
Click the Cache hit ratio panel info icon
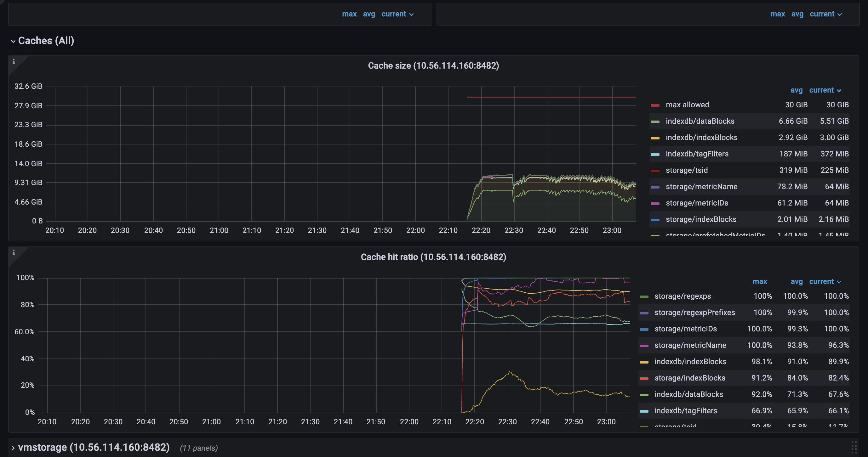point(14,253)
